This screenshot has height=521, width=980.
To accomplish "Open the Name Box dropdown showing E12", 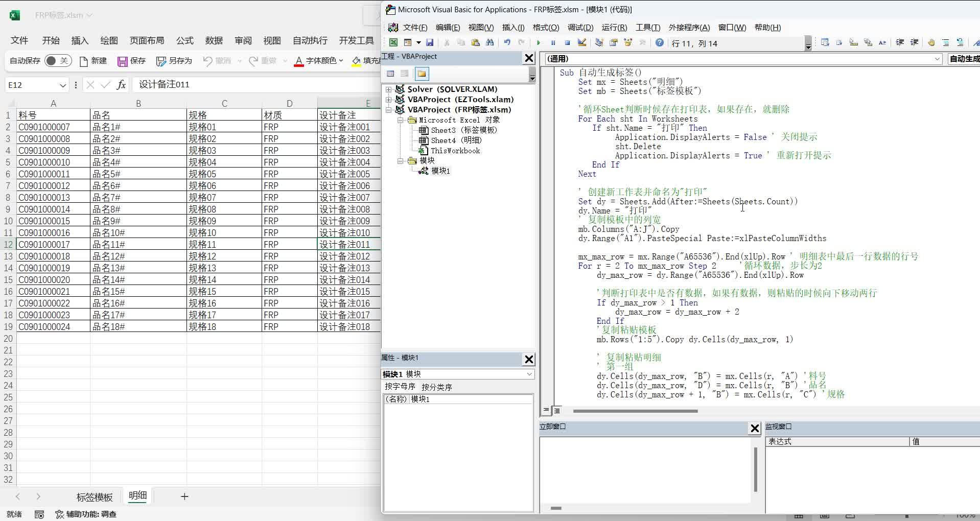I will point(62,85).
